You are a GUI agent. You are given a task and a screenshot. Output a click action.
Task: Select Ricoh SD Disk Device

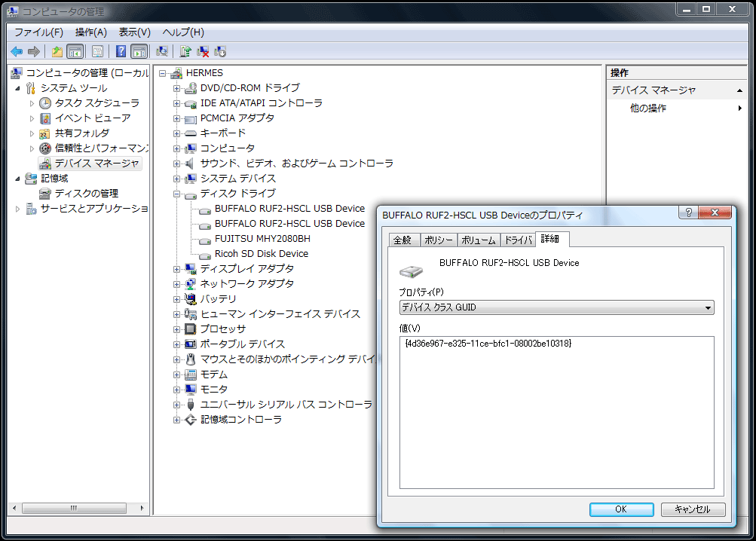coord(262,254)
